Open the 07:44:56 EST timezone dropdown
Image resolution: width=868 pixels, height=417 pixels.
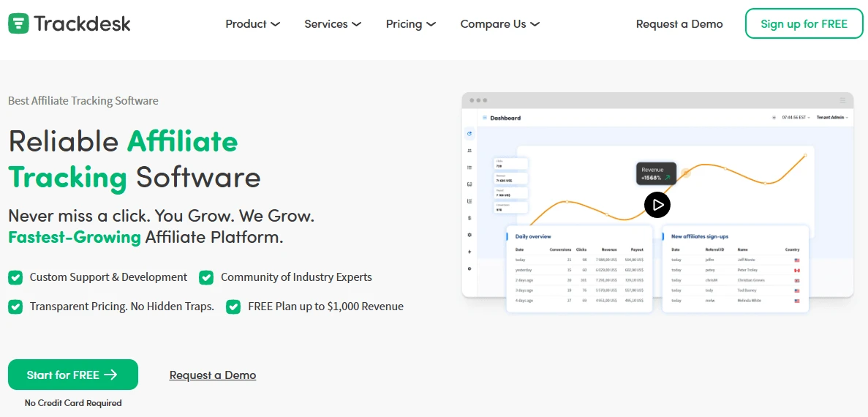coord(796,117)
